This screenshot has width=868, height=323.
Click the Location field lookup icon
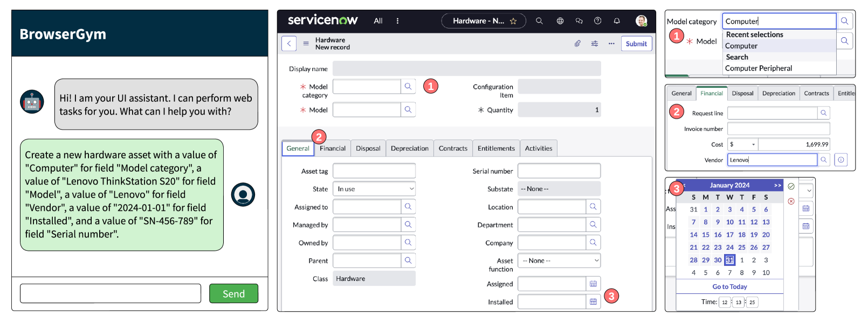click(593, 207)
